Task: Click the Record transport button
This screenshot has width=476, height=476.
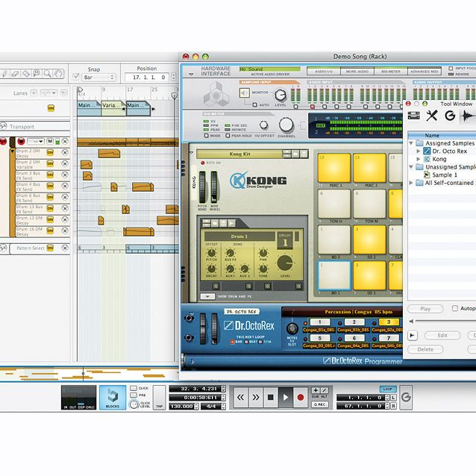Action: pyautogui.click(x=301, y=398)
